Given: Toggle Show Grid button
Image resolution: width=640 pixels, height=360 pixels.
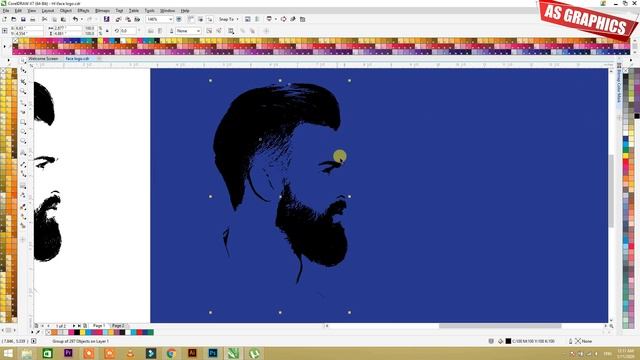Looking at the screenshot, I should coord(200,19).
